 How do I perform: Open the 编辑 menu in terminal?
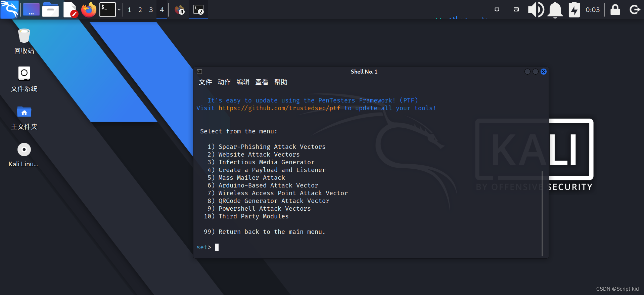point(243,82)
